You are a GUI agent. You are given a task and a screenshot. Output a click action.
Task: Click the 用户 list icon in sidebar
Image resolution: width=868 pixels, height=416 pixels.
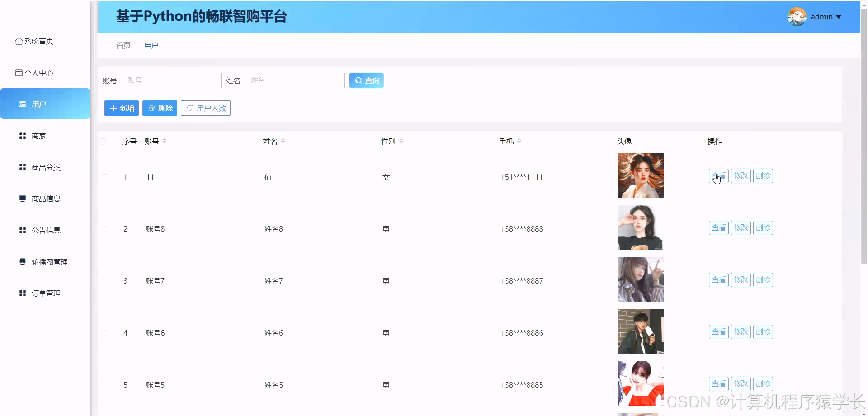tap(23, 104)
